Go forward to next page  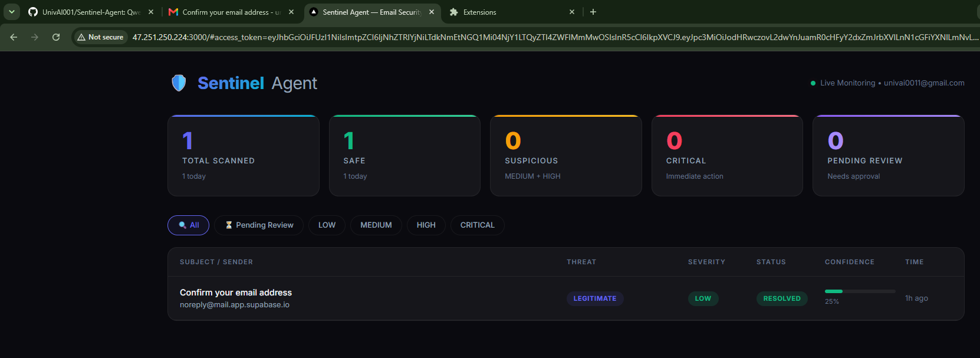coord(35,37)
